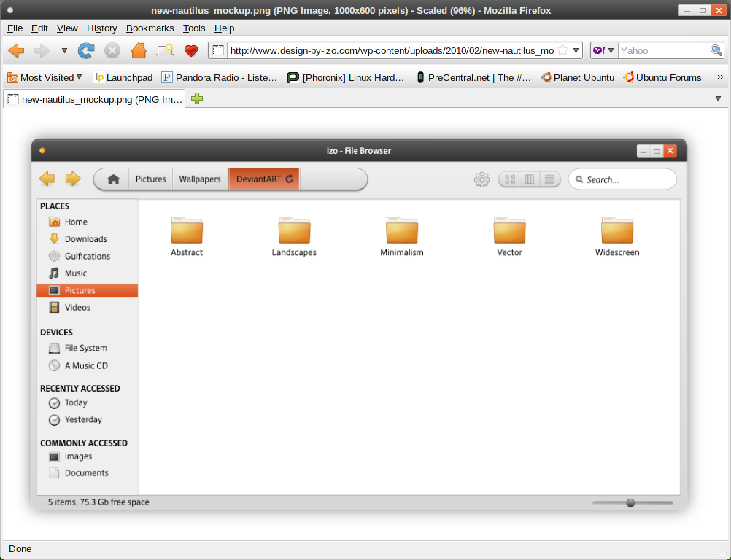Open the Tools menu

click(194, 28)
